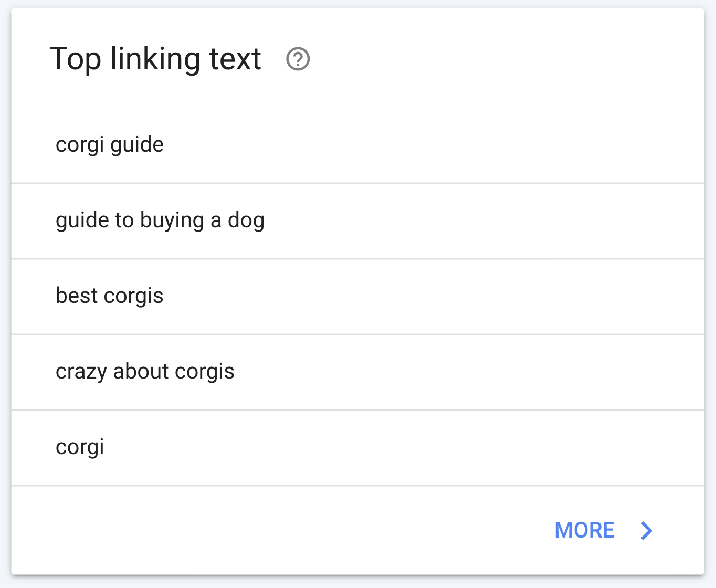Click the Top linking text heading
The width and height of the screenshot is (716, 588).
[x=155, y=58]
